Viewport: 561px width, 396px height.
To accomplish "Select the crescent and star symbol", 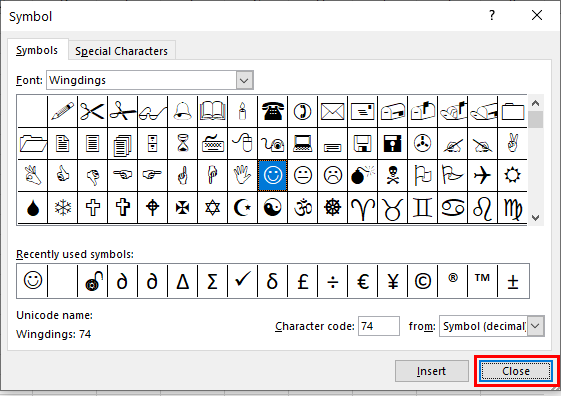I will click(x=243, y=207).
